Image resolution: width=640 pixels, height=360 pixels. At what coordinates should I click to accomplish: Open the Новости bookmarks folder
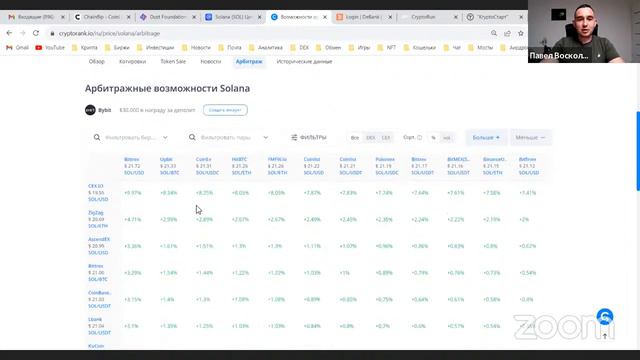click(196, 47)
